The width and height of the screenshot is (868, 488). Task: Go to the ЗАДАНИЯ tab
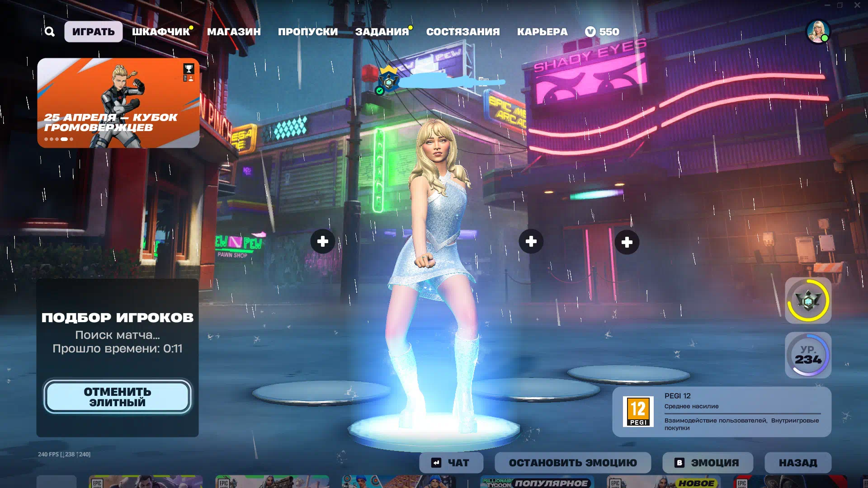382,32
